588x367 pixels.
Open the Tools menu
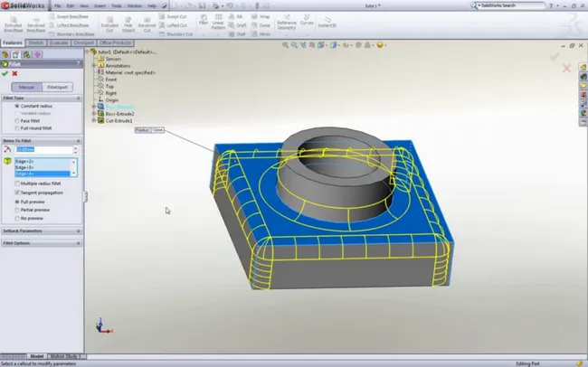117,6
